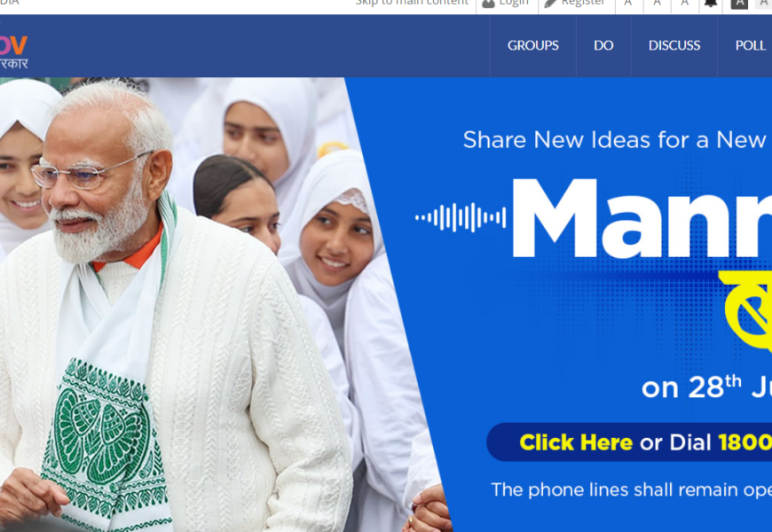This screenshot has height=532, width=772.
Task: Increase text size with the third A button
Action: 684,4
